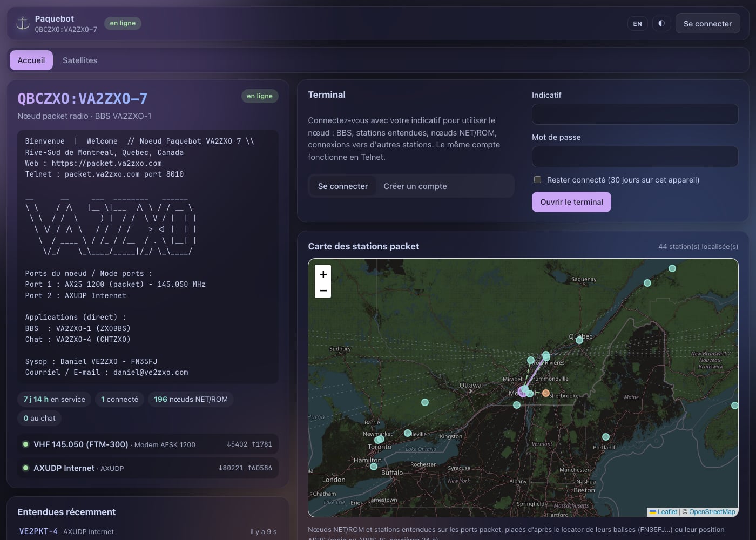Click the green status dot of AXUDP Internet
Screen dimensions: 756x540
tap(25, 468)
